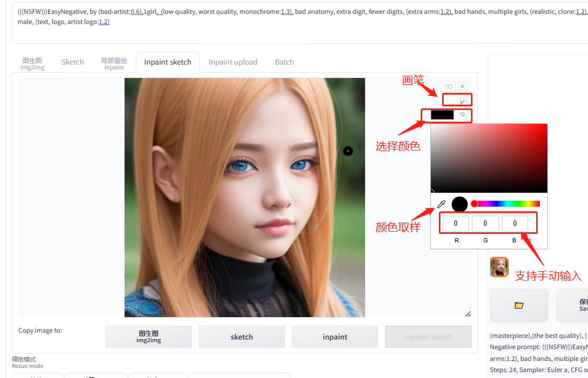Click the X icon to clear the canvas image
The image size is (588, 378).
462,86
